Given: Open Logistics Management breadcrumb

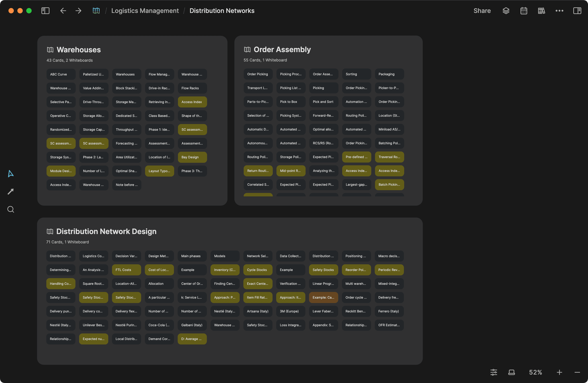Looking at the screenshot, I should click(145, 11).
